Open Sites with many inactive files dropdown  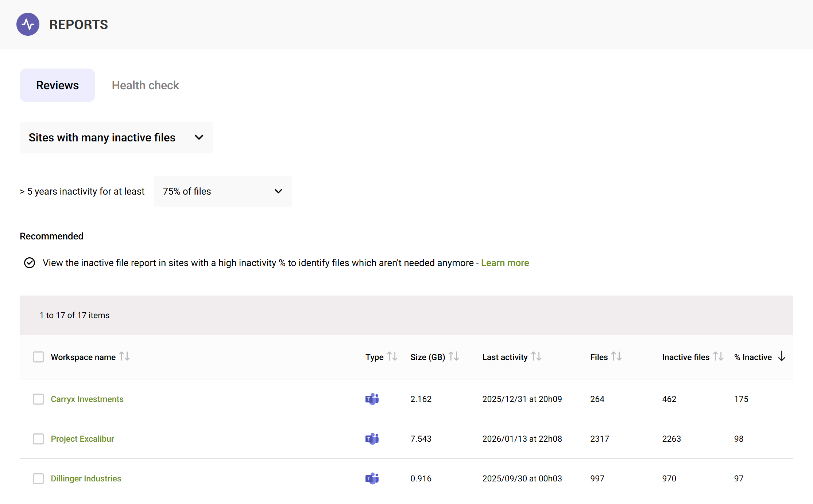click(x=116, y=137)
